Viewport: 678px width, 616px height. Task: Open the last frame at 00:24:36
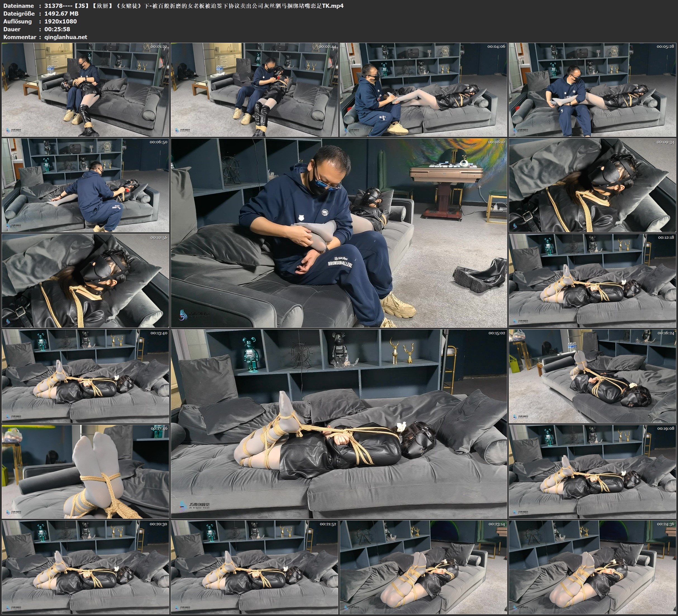pyautogui.click(x=593, y=567)
